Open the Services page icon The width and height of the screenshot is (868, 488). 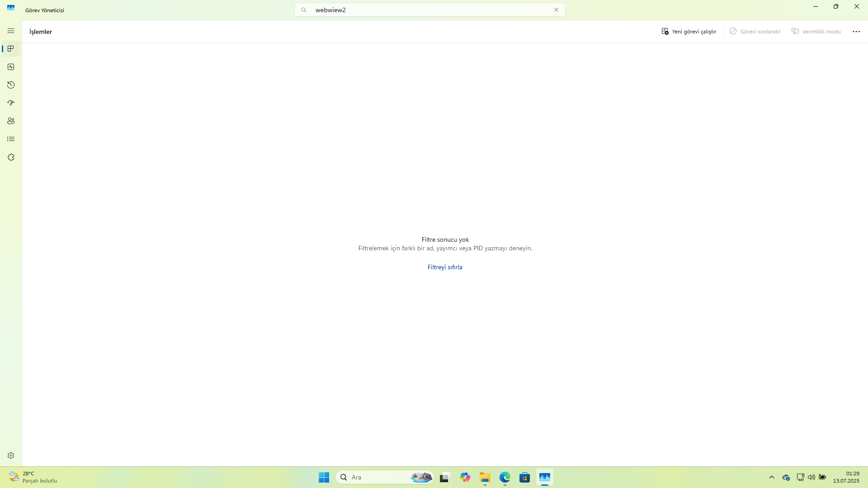(11, 157)
